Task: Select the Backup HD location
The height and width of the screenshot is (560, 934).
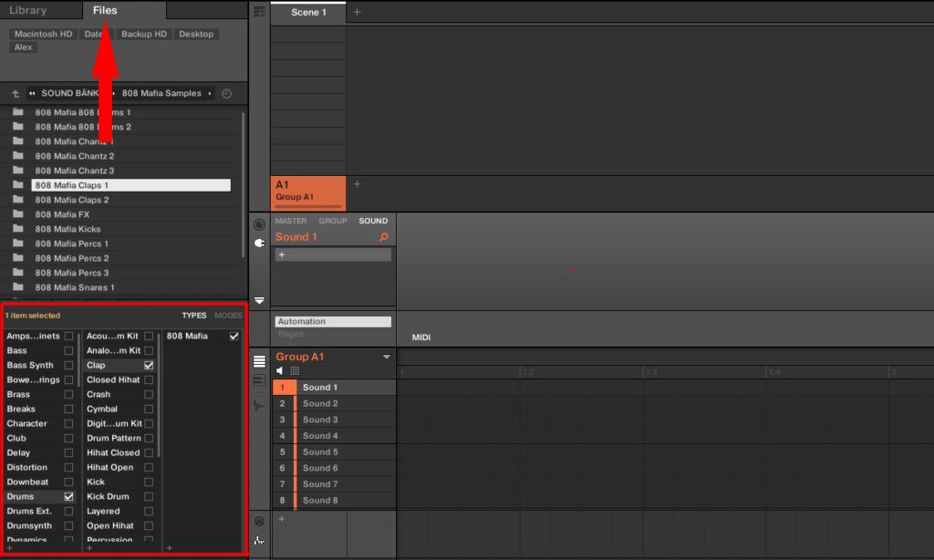Action: click(x=144, y=34)
